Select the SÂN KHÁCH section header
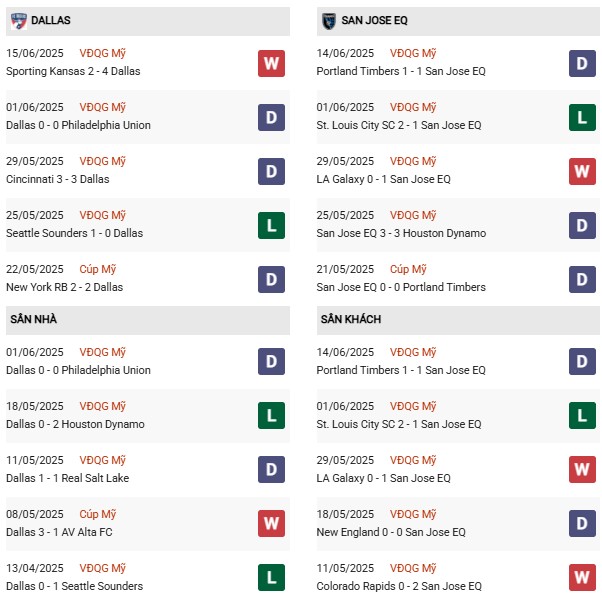The height and width of the screenshot is (599, 602). click(458, 320)
